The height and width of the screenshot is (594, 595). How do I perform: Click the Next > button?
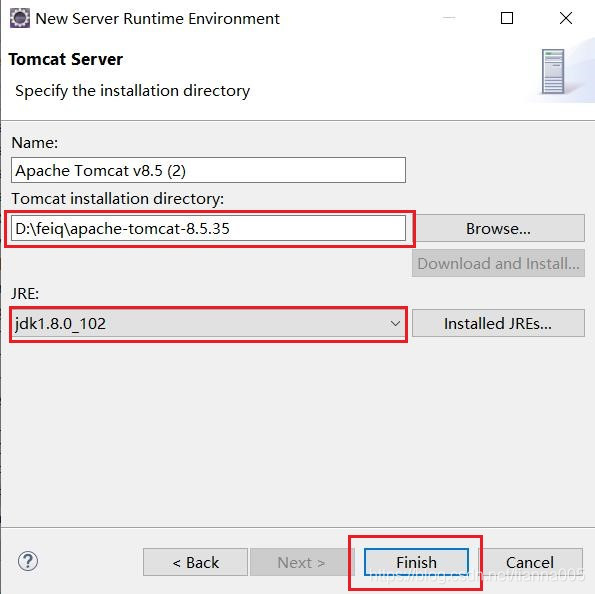pyautogui.click(x=302, y=562)
